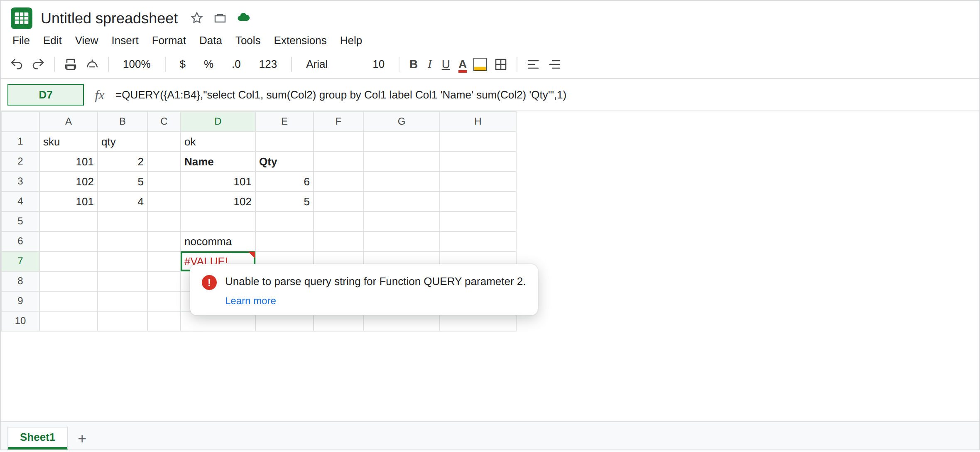Redo the last undone action
The height and width of the screenshot is (452, 980).
(x=38, y=64)
